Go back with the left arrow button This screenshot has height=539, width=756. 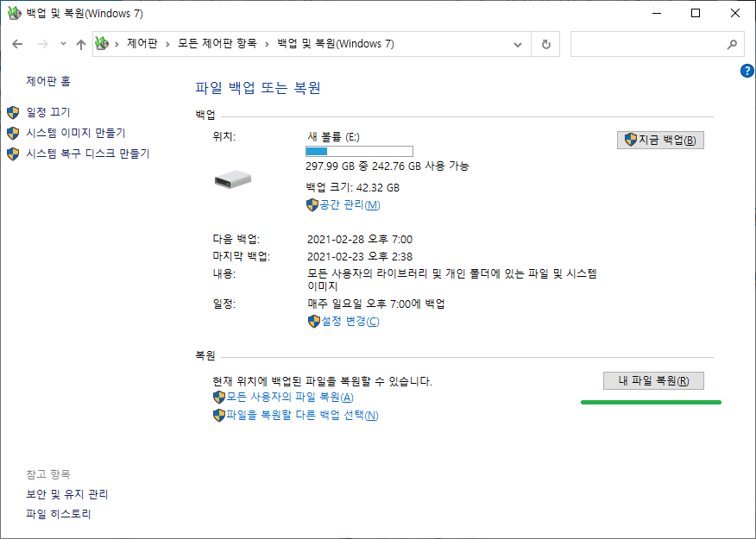17,44
